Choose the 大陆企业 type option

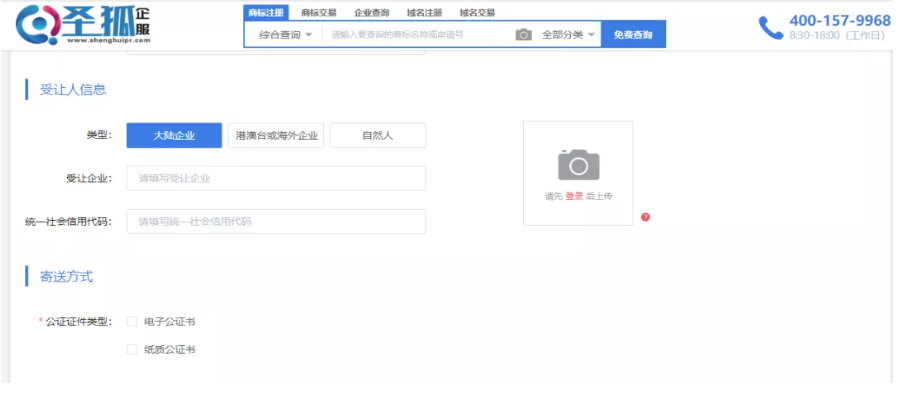click(174, 136)
